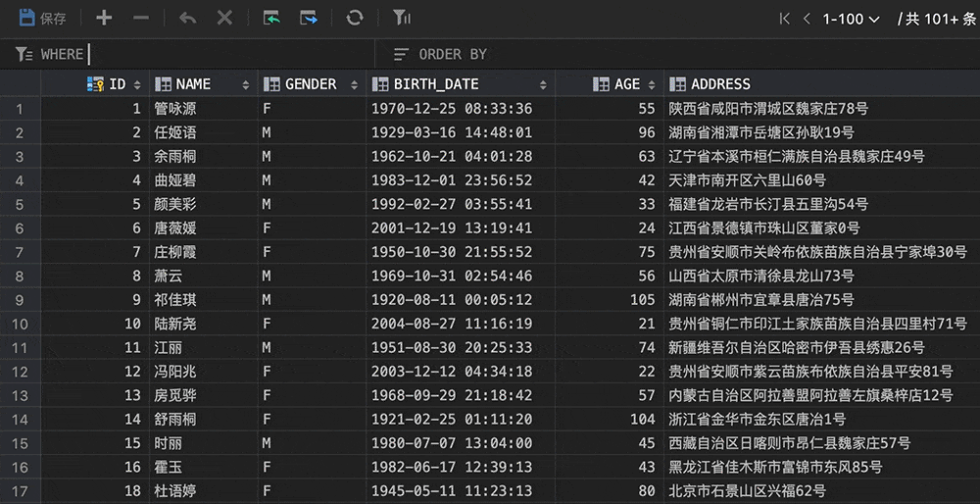This screenshot has width=980, height=504.
Task: Click the import data icon
Action: tap(271, 18)
